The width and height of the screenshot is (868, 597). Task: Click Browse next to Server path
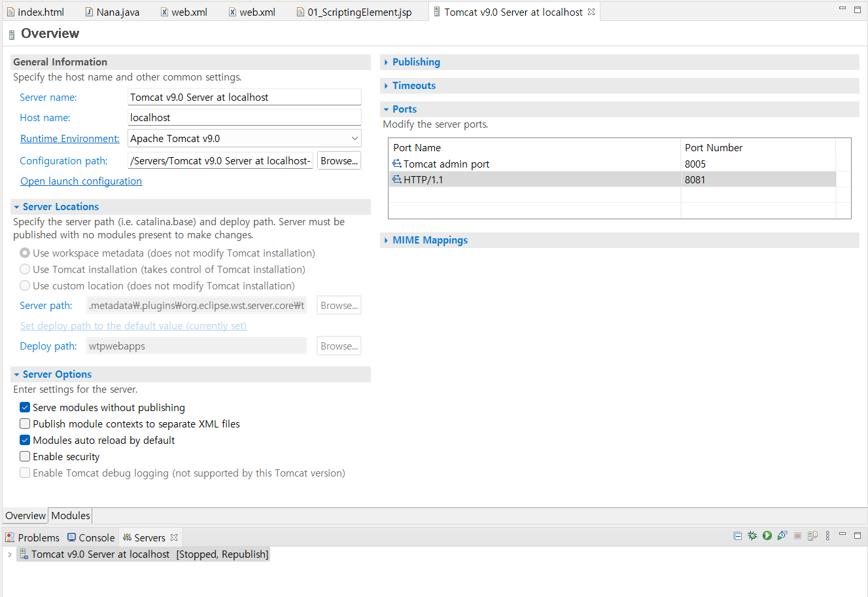click(x=339, y=305)
